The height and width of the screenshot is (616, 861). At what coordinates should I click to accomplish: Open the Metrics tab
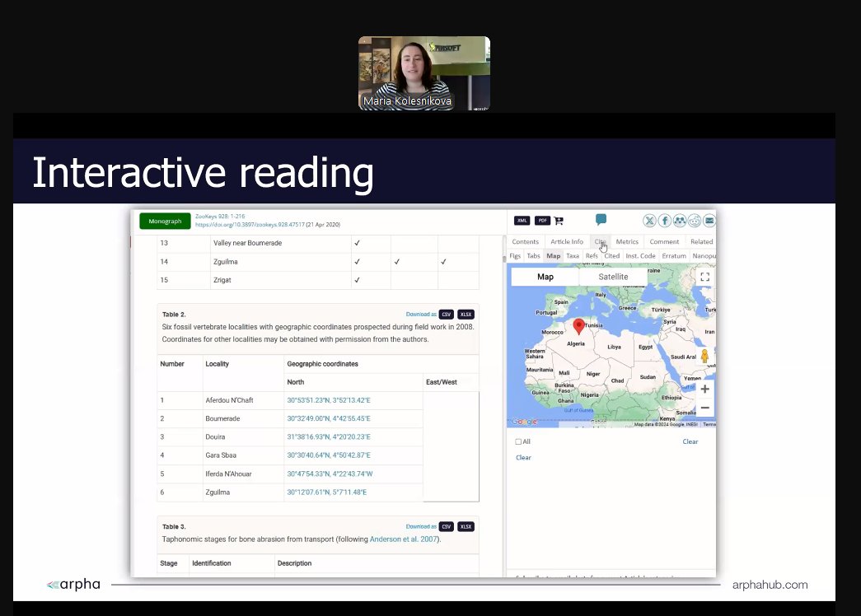coord(627,241)
